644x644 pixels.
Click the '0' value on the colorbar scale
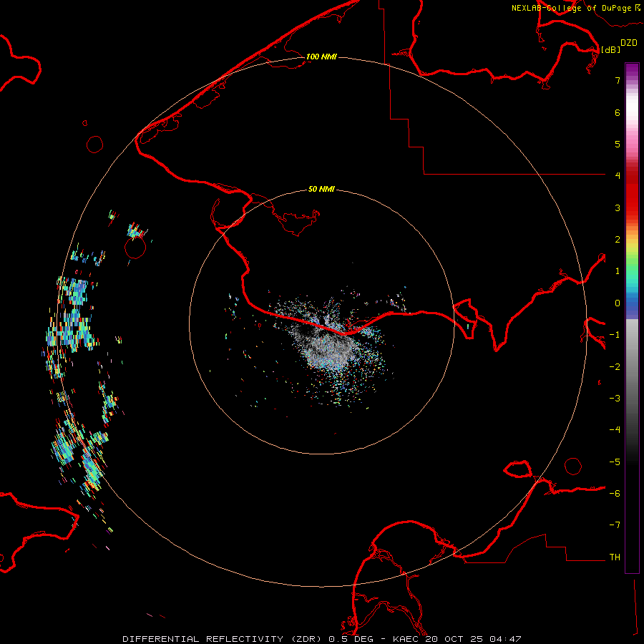click(x=618, y=303)
